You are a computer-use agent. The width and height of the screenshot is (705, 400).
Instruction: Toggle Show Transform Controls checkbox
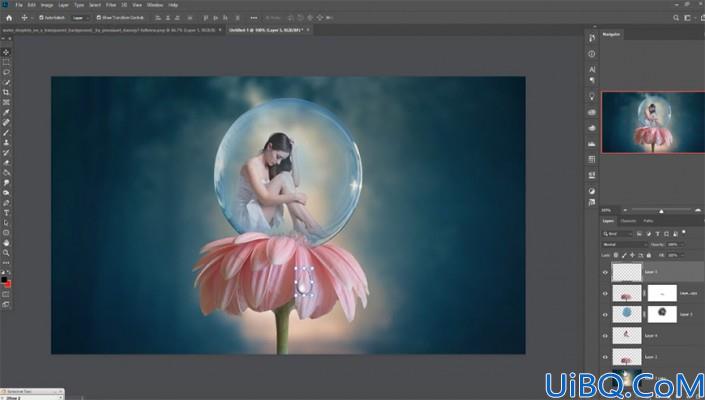coord(99,18)
